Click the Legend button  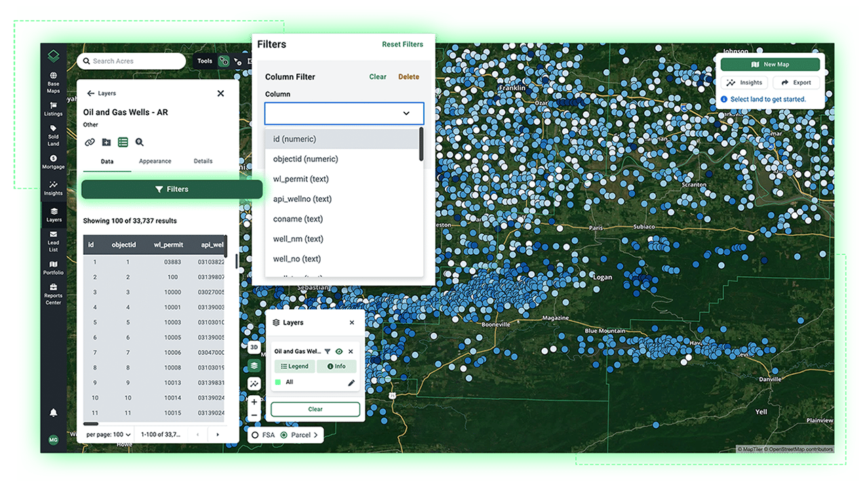click(294, 366)
